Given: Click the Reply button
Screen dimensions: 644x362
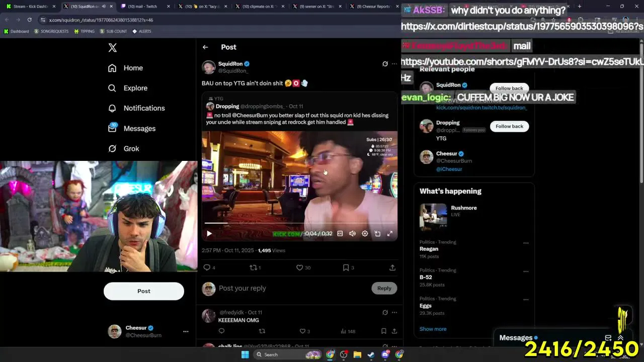Looking at the screenshot, I should [384, 288].
